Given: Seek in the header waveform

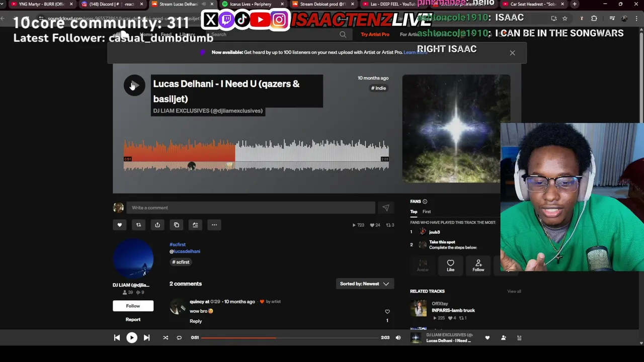Looking at the screenshot, I should pos(256,155).
